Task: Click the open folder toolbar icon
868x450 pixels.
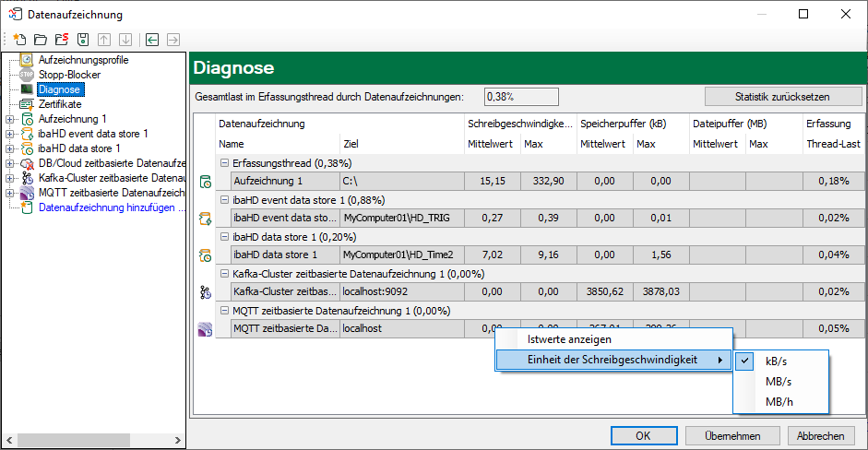Action: 41,40
